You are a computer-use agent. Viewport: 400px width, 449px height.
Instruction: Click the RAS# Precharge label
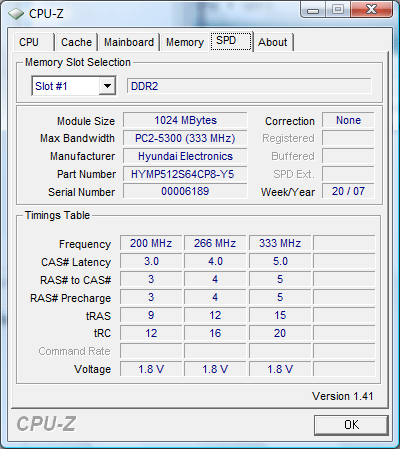click(x=70, y=298)
